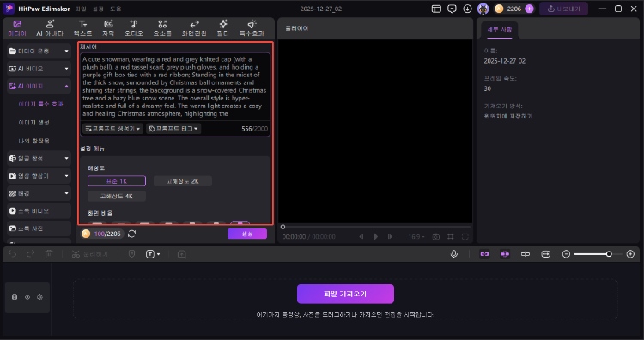Open 스톡 사진 in the sidebar
Image resolution: width=644 pixels, height=340 pixels.
point(39,228)
